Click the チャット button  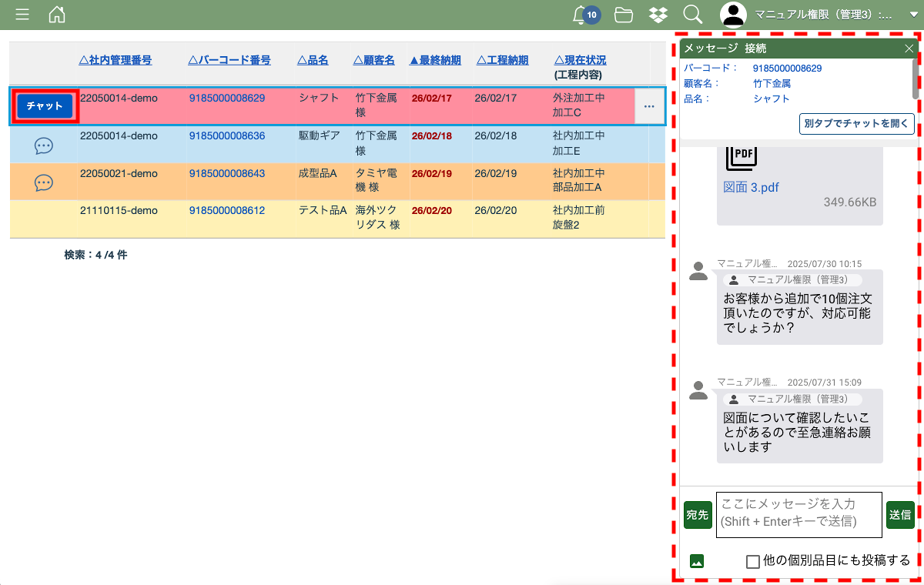tap(45, 106)
